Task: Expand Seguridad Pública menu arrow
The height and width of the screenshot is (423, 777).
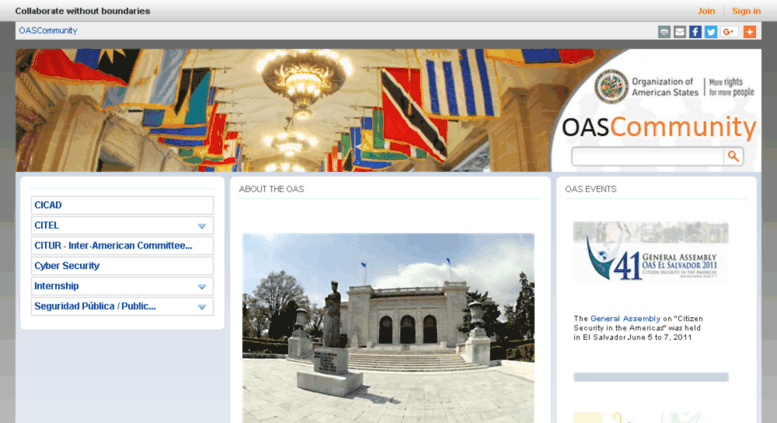Action: (202, 307)
